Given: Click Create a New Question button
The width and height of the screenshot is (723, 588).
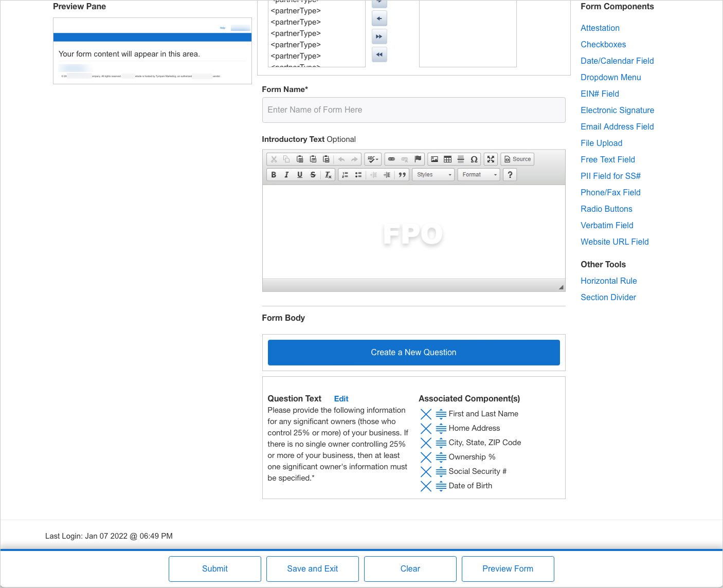Looking at the screenshot, I should coord(413,353).
